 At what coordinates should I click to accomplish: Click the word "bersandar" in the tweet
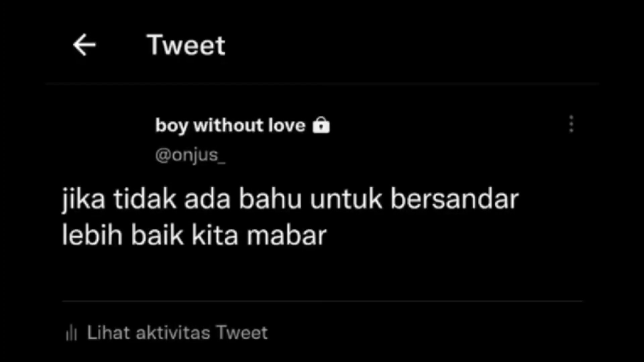[455, 199]
